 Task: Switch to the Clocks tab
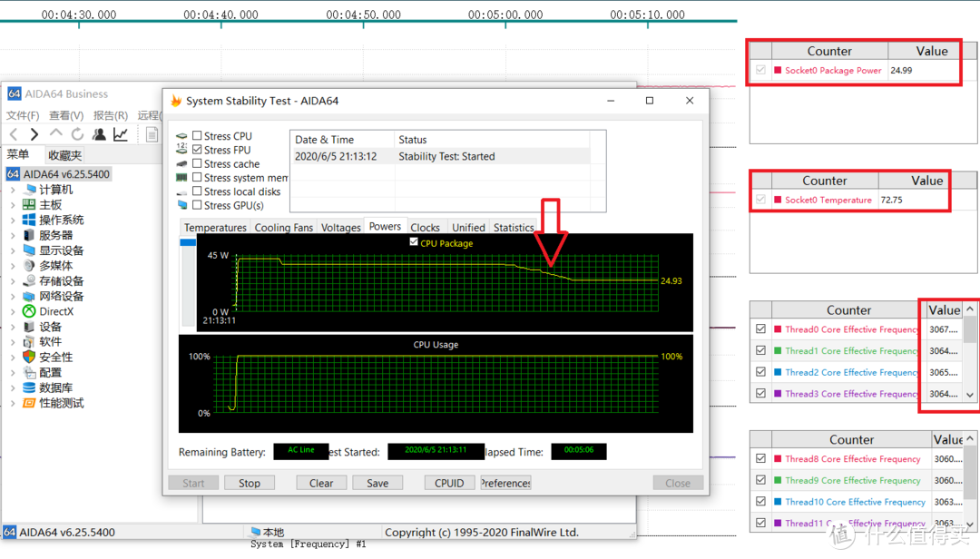click(x=425, y=227)
